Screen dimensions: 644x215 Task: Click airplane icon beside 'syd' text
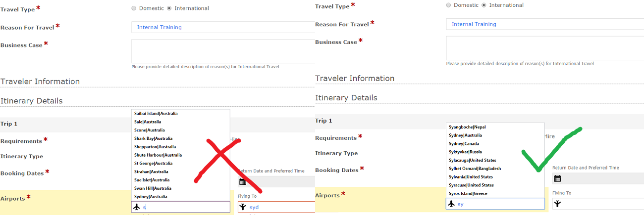pyautogui.click(x=243, y=207)
